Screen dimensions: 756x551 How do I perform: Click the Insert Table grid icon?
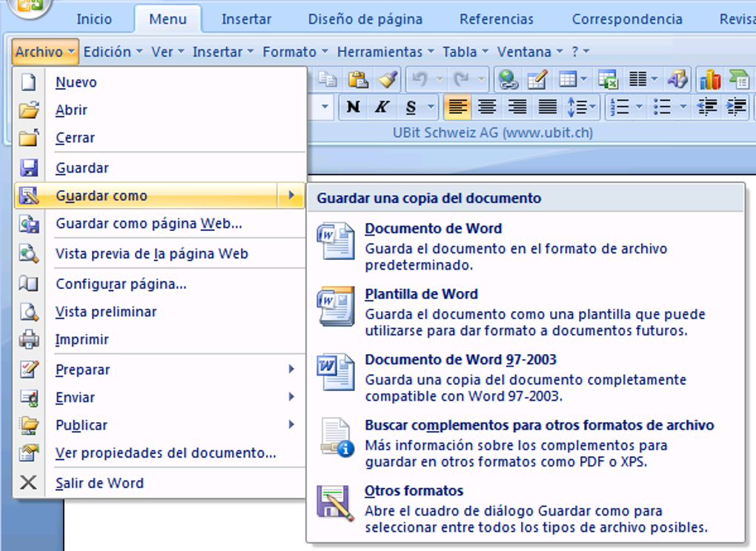pyautogui.click(x=568, y=79)
